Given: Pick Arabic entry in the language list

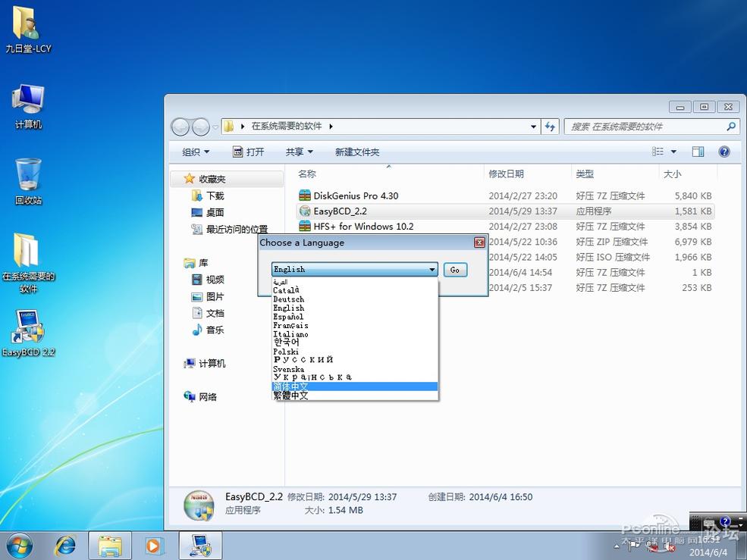Looking at the screenshot, I should tap(354, 282).
